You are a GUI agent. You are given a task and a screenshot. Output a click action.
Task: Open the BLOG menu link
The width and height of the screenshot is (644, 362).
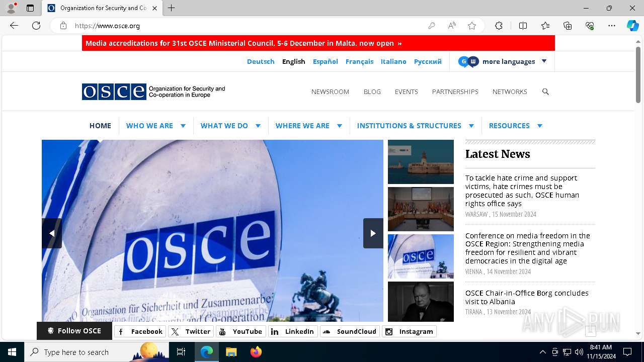click(x=372, y=92)
